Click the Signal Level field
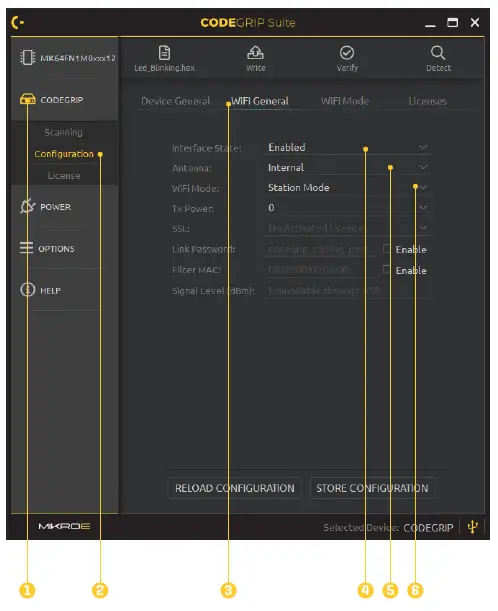Image resolution: width=498 pixels, height=611 pixels. 347,291
